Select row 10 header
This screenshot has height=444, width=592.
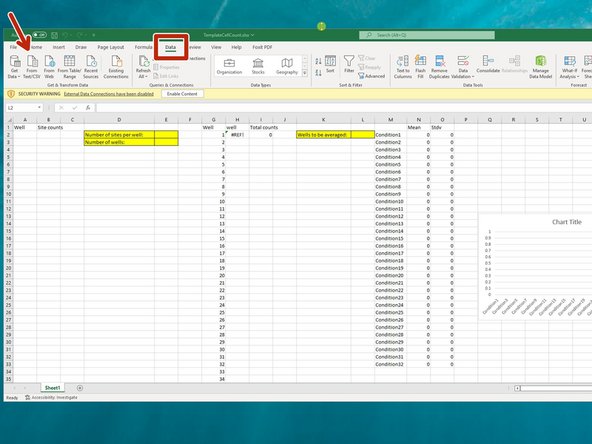[x=9, y=194]
